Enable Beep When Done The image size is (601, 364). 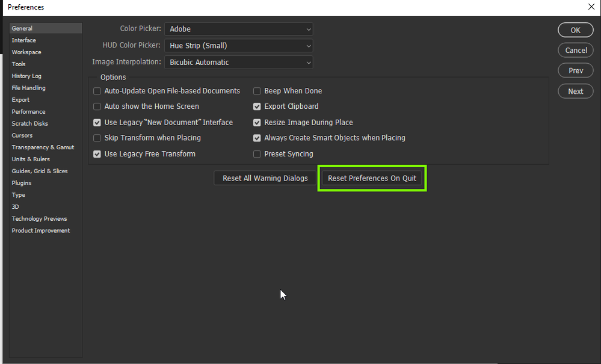pyautogui.click(x=257, y=91)
